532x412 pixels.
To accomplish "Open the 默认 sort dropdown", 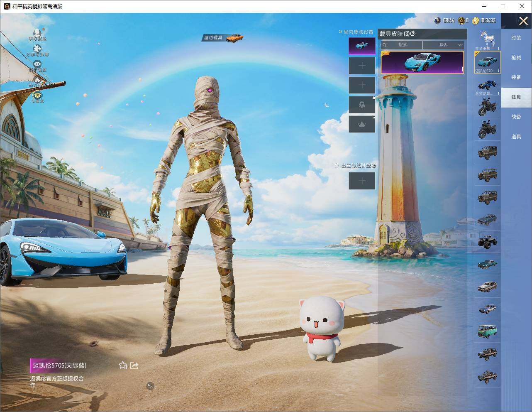I will tap(443, 45).
